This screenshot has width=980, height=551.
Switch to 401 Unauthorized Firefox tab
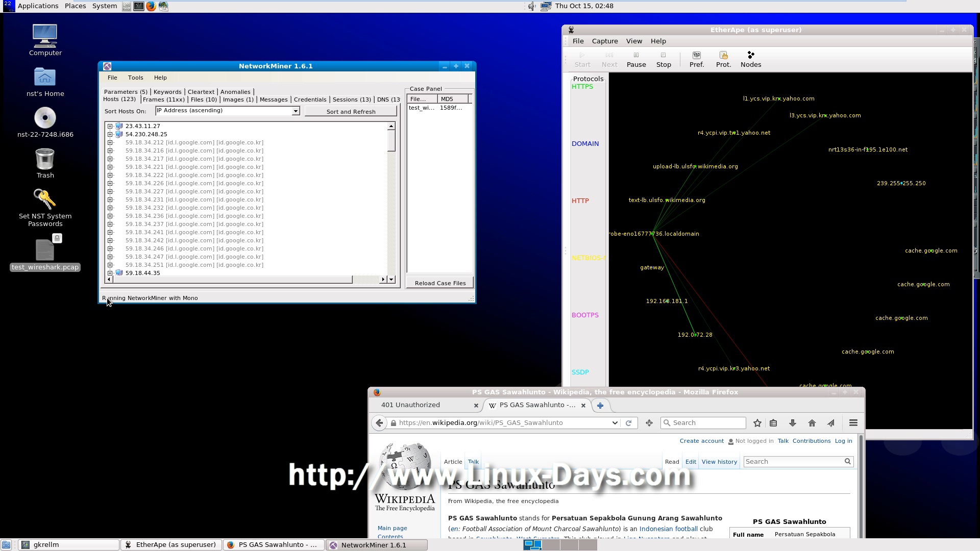pos(410,405)
